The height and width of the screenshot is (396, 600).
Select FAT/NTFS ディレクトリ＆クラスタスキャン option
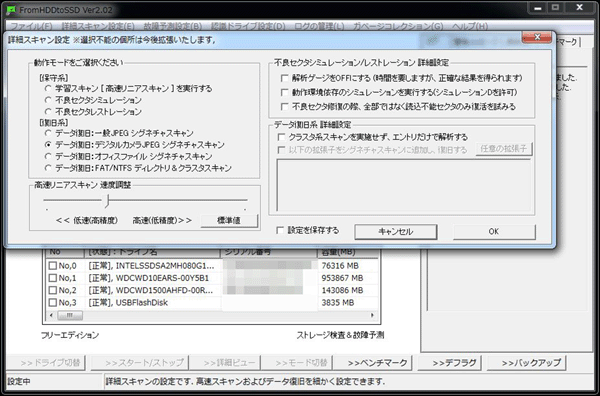tap(48, 168)
